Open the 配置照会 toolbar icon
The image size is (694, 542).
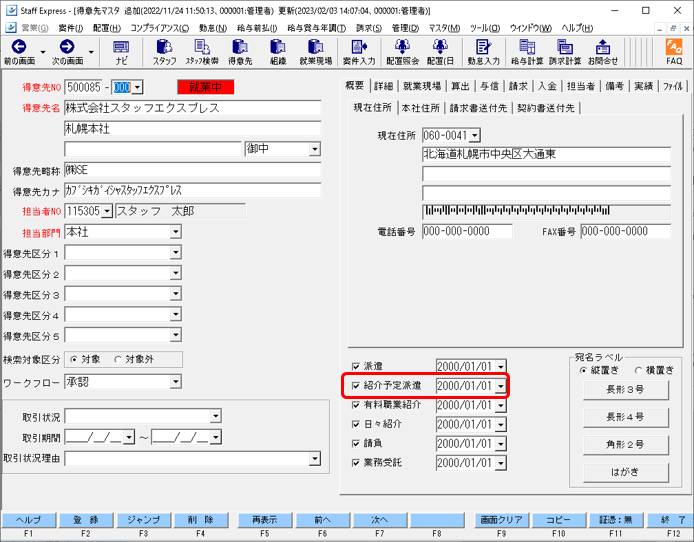click(x=402, y=52)
